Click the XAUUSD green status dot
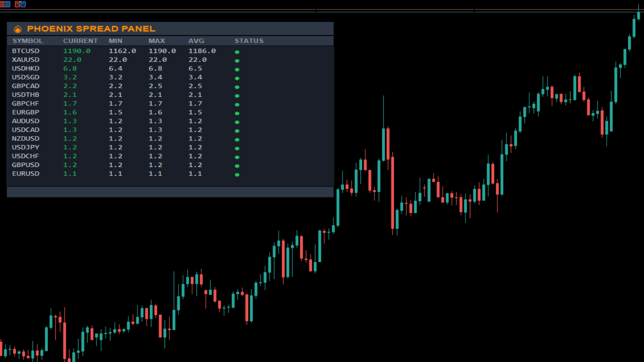 (237, 61)
